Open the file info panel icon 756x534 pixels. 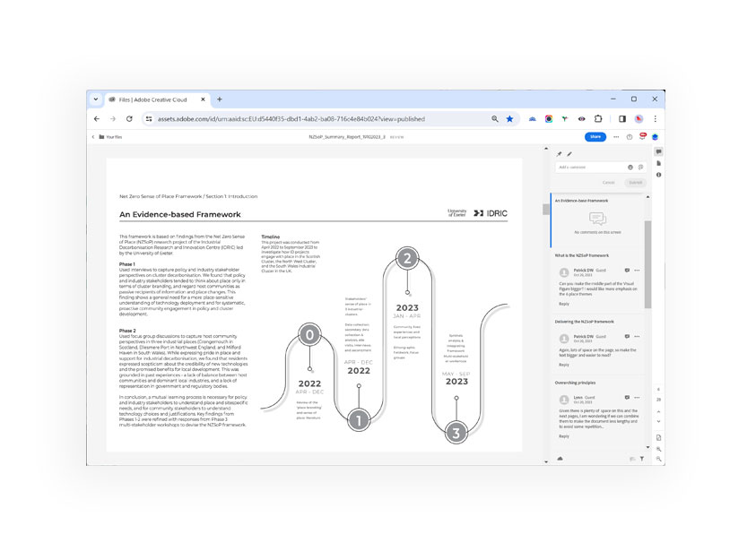(658, 175)
